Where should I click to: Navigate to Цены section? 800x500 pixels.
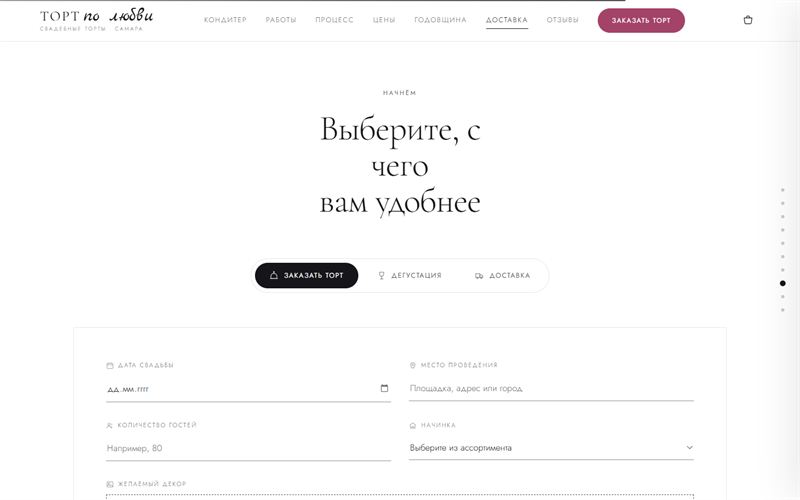click(384, 20)
